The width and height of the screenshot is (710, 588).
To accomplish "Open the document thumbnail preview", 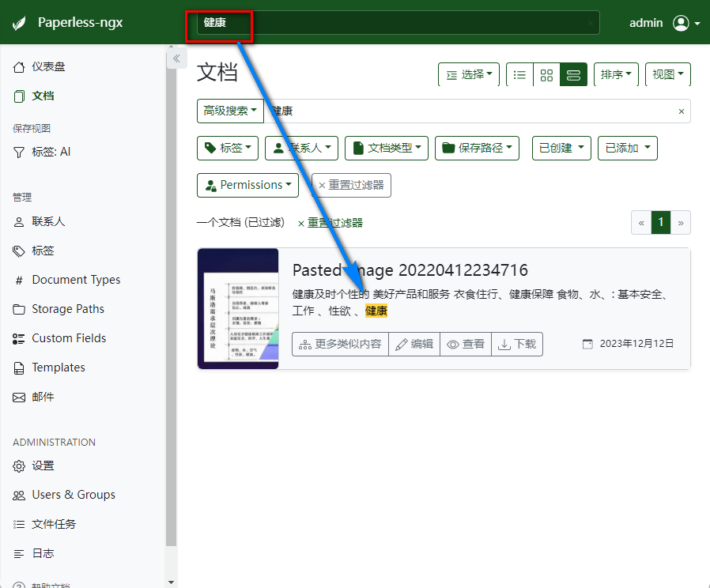I will click(x=238, y=308).
